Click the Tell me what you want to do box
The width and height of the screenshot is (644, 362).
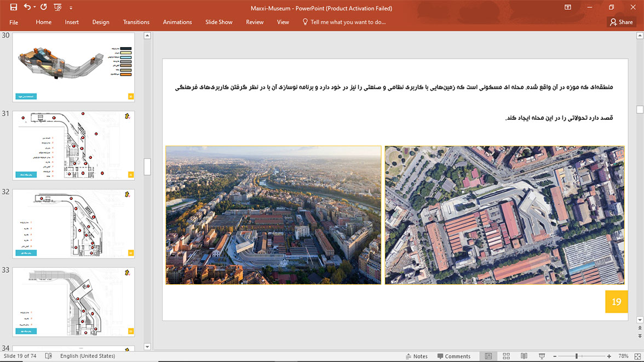pyautogui.click(x=348, y=22)
